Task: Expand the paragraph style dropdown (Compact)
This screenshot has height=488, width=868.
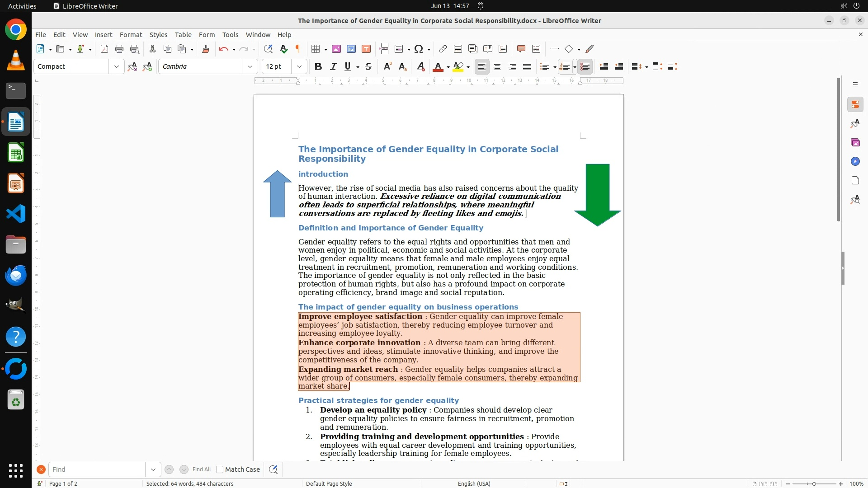Action: click(117, 66)
